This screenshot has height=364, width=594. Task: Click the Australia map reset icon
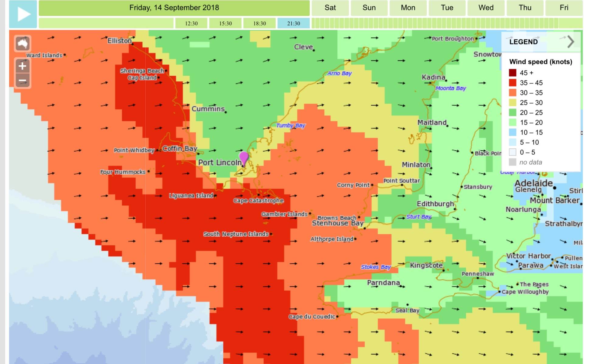click(x=23, y=44)
